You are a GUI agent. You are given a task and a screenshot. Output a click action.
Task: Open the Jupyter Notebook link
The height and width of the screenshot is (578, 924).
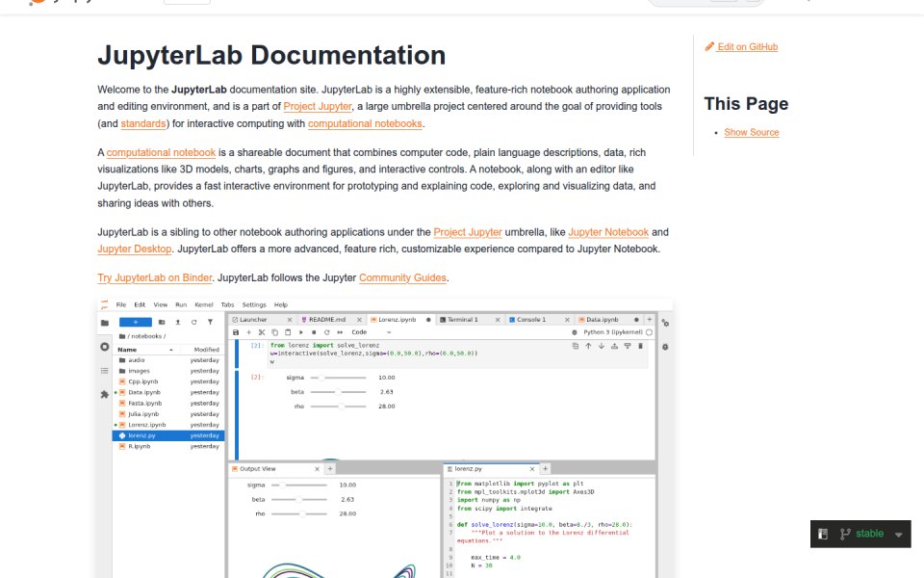click(x=608, y=232)
